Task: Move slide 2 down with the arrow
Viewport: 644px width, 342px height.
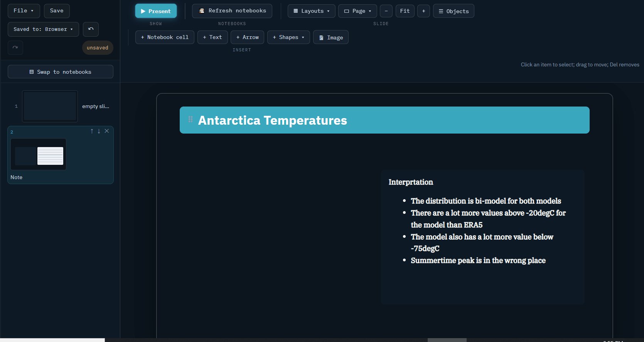Action: (99, 131)
